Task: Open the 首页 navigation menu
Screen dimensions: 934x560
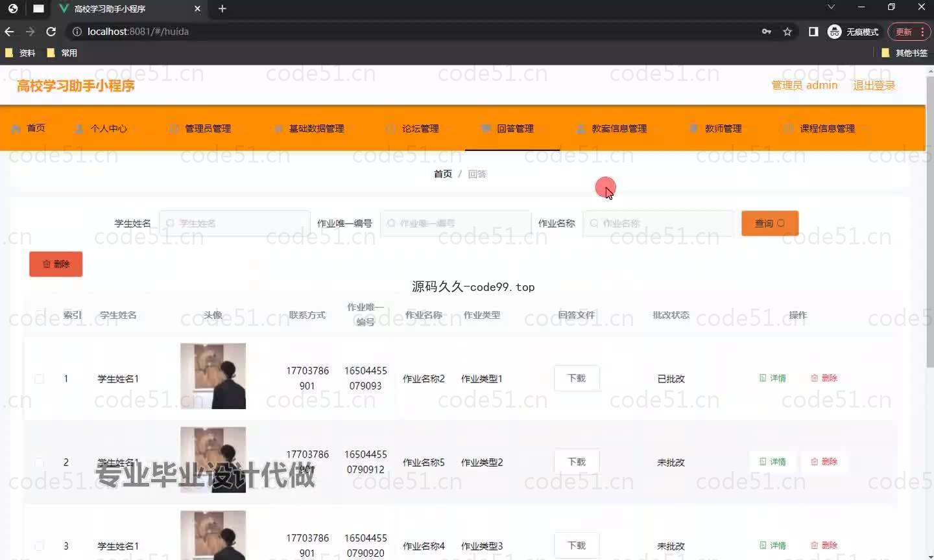Action: click(x=29, y=128)
